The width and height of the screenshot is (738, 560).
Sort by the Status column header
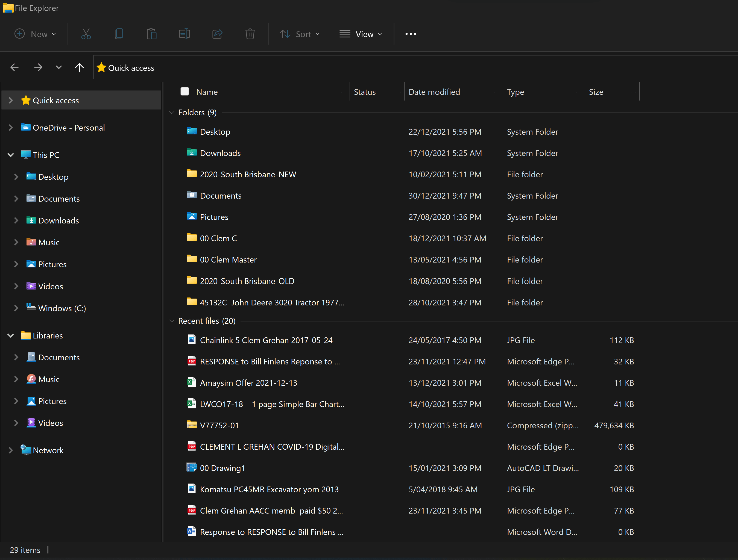point(365,92)
